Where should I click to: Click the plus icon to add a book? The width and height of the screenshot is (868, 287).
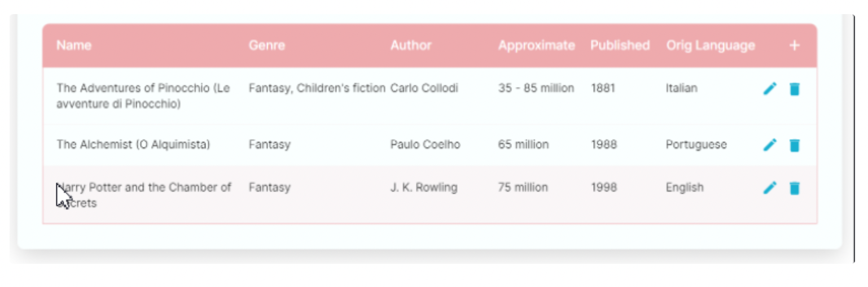coord(794,46)
